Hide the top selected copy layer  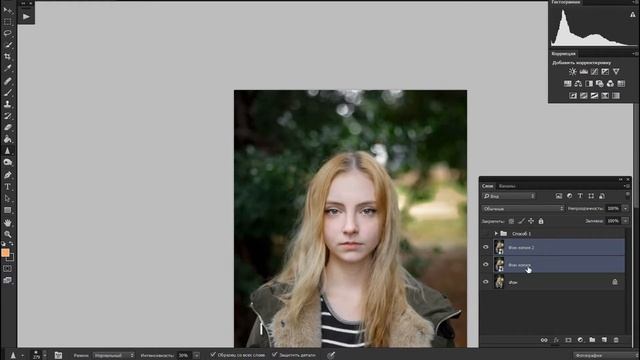coord(486,247)
